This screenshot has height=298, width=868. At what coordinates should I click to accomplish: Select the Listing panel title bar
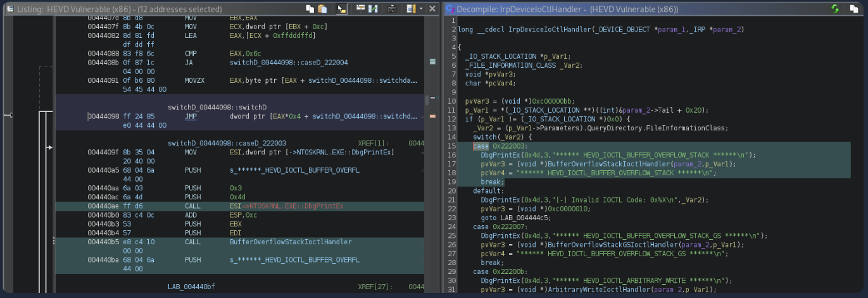click(127, 9)
